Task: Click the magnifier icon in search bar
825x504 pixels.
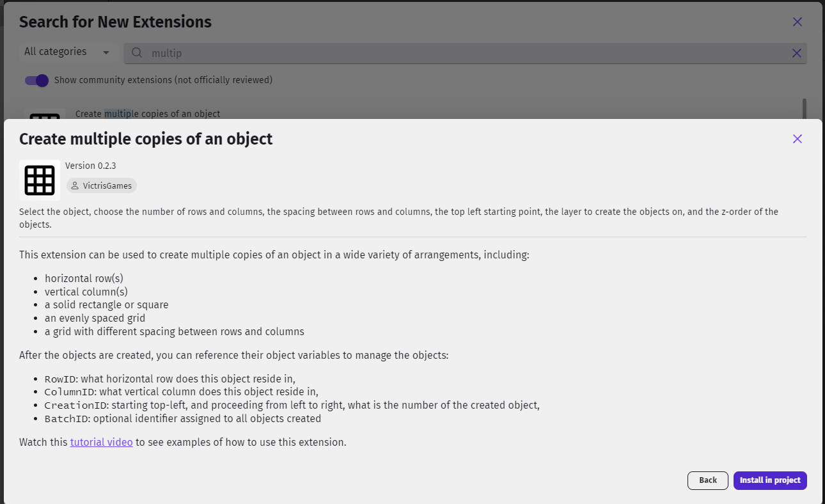Action: coord(137,53)
